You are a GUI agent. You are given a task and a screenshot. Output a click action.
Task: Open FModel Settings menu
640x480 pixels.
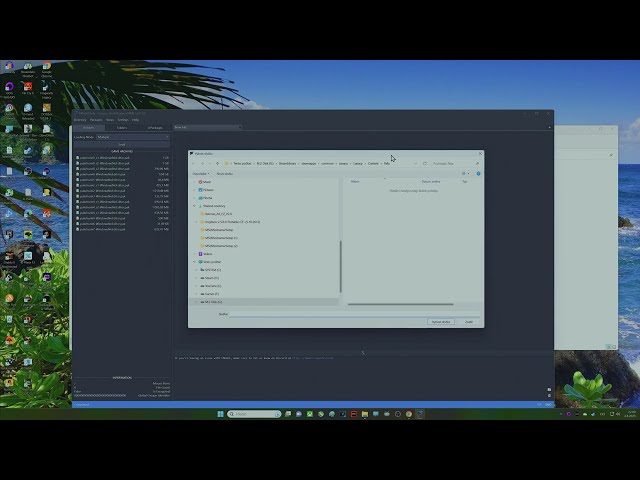click(123, 120)
